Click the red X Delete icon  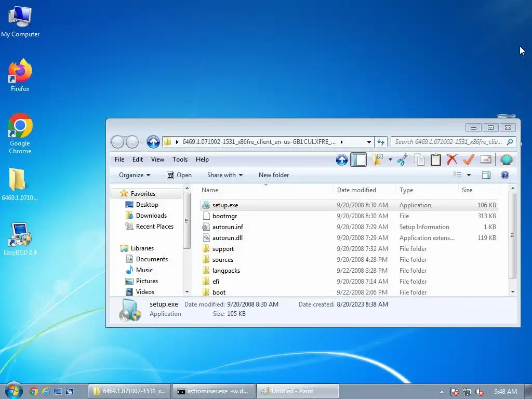pos(452,159)
